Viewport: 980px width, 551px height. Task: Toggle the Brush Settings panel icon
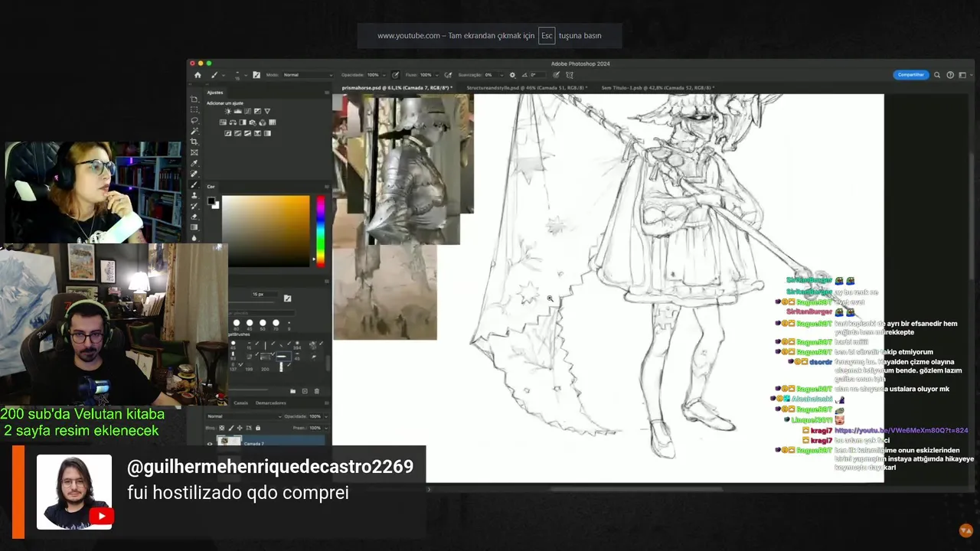pyautogui.click(x=256, y=75)
